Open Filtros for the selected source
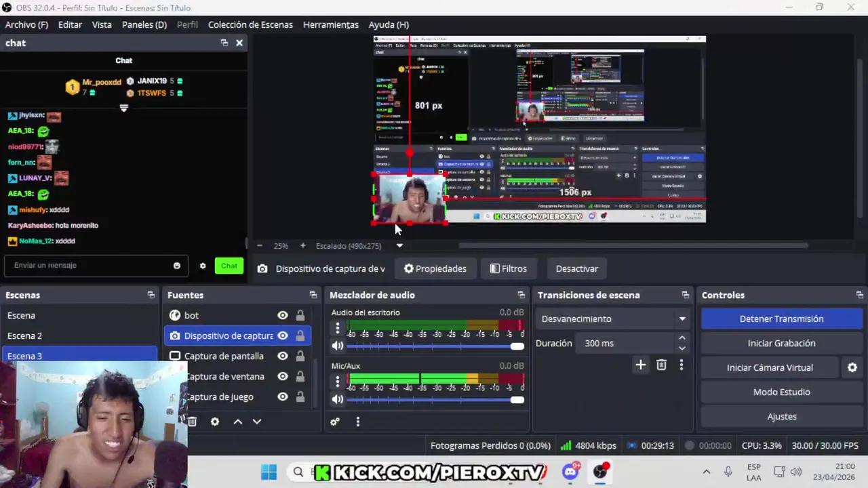The width and height of the screenshot is (868, 488). (x=509, y=268)
